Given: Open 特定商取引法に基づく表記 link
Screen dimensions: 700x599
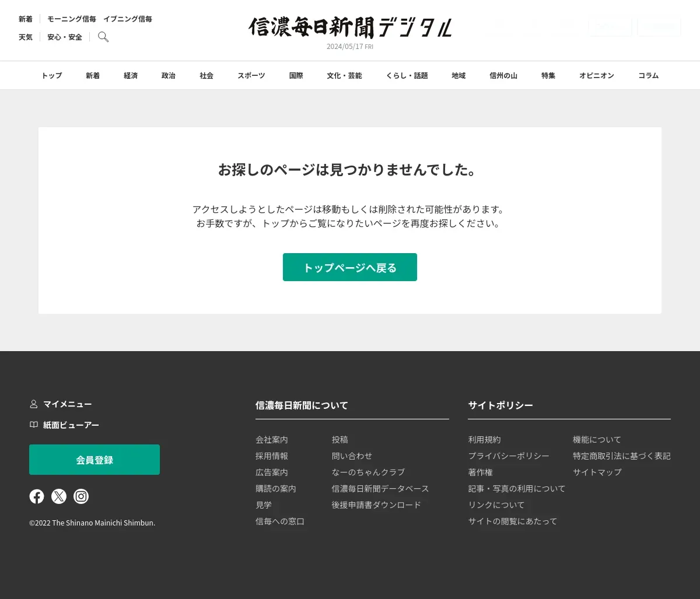Looking at the screenshot, I should (x=622, y=456).
